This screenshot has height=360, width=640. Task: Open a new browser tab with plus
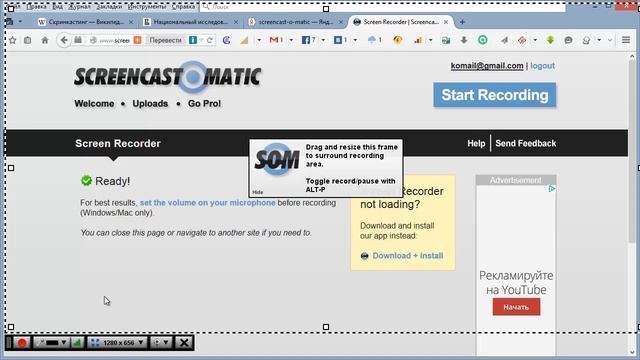(x=462, y=22)
